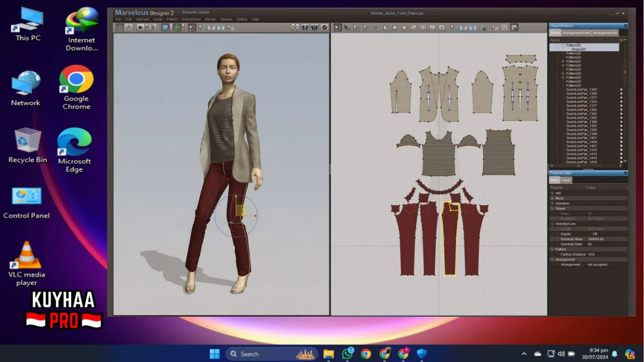Switch to the Arrangement Point tab

[576, 33]
